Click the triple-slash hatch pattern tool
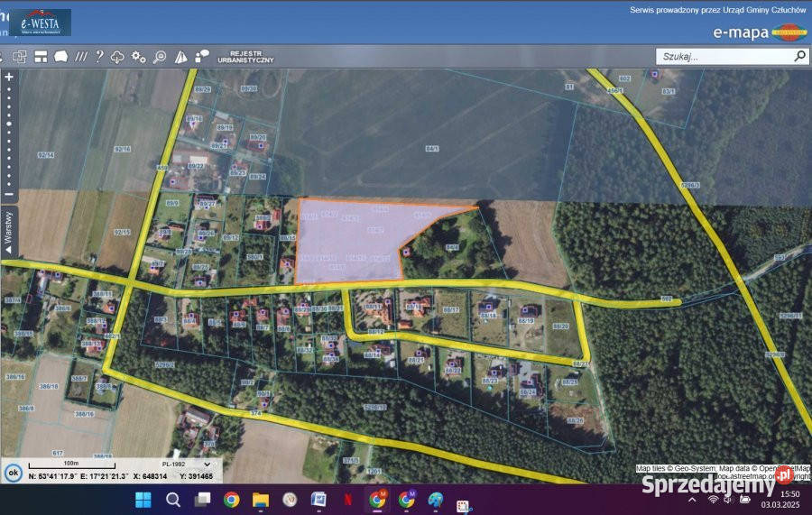 coord(81,56)
